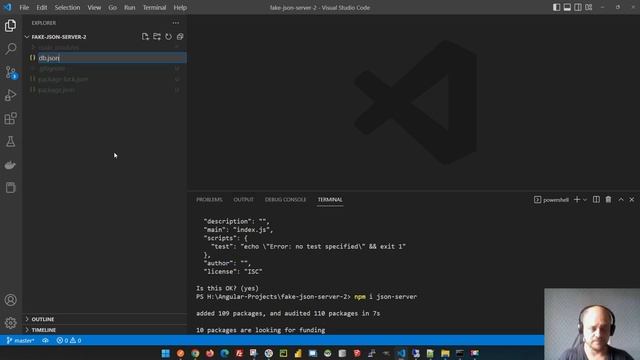Open FileZilla from the taskbar
This screenshot has width=640, height=360.
(x=239, y=353)
